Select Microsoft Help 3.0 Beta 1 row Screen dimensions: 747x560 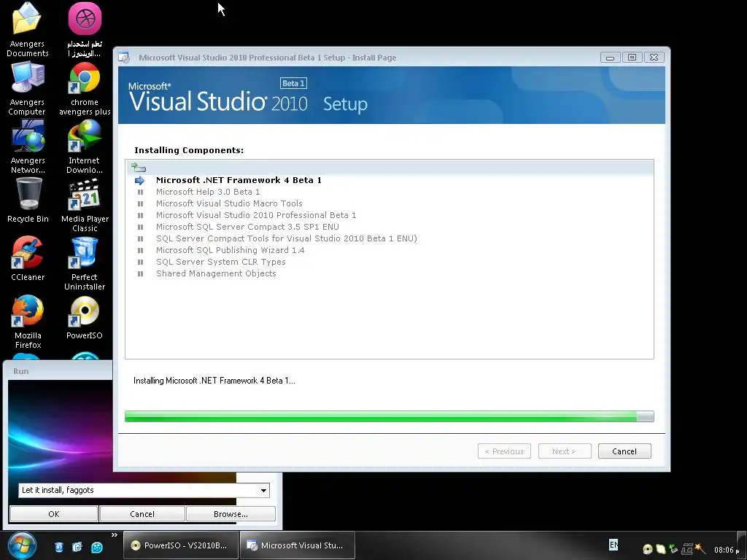pyautogui.click(x=208, y=192)
